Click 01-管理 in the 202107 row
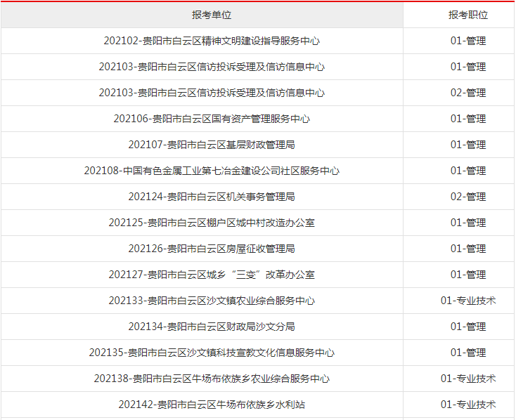The image size is (516, 420). pos(468,145)
